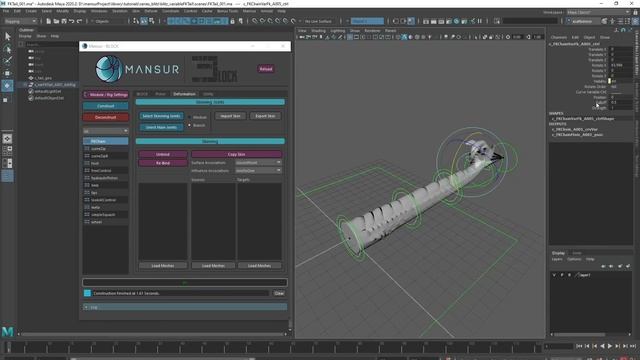Select the FKChain module in the list
Viewport: 640px width, 360px height.
tap(106, 141)
